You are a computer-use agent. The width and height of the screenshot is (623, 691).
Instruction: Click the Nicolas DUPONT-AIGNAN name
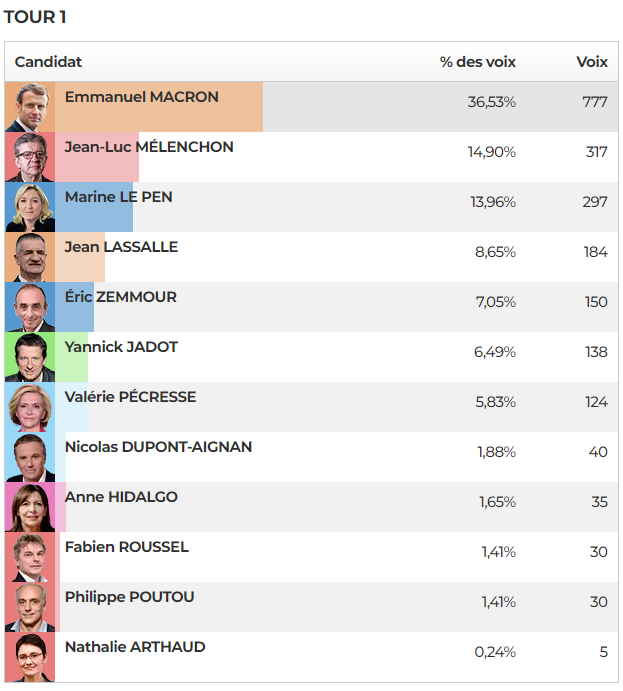tap(158, 447)
